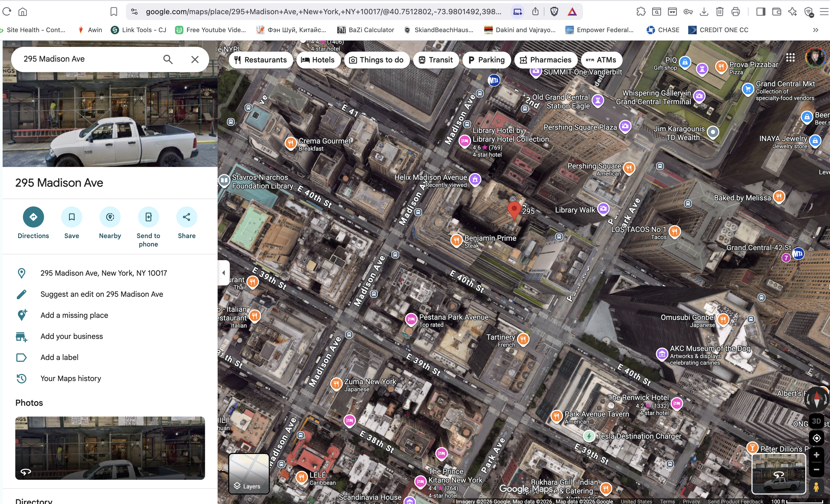Click Add your business
Screen dimensions: 830x504
click(x=71, y=336)
